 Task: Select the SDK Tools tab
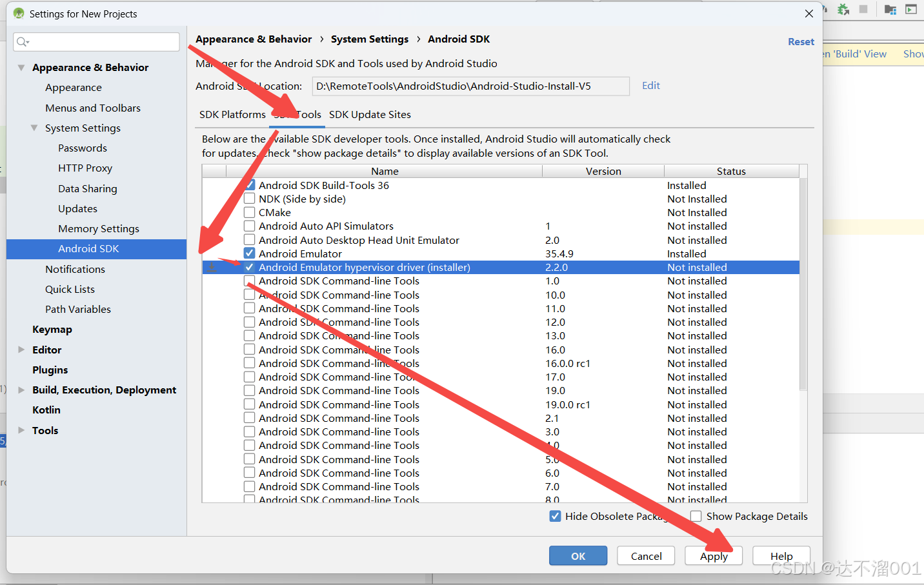[297, 114]
